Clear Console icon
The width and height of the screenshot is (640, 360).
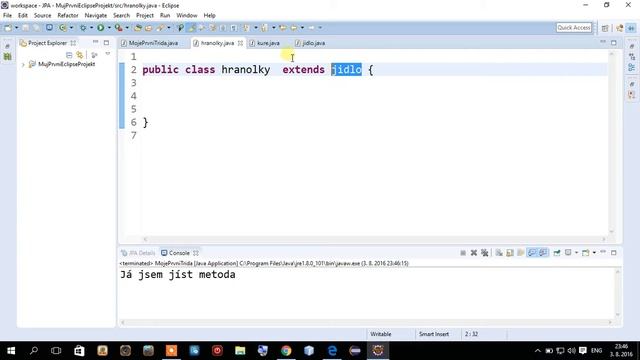click(x=499, y=253)
